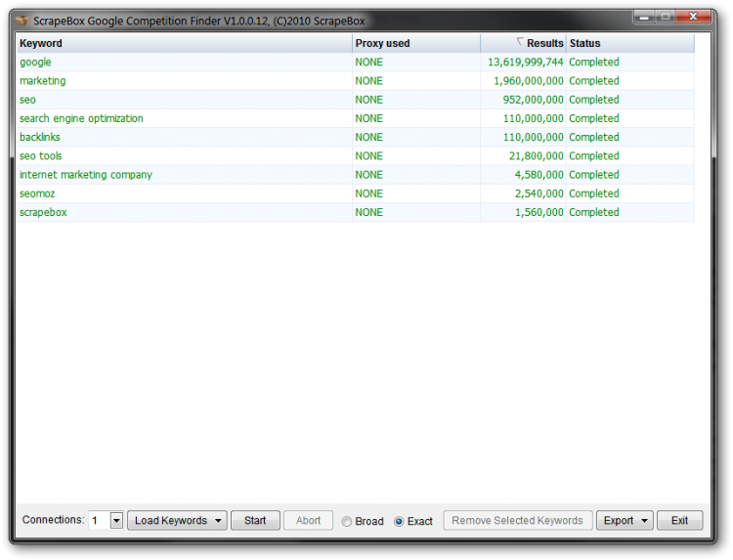
Task: Click the 1,960,000,000 results value
Action: pyautogui.click(x=529, y=81)
